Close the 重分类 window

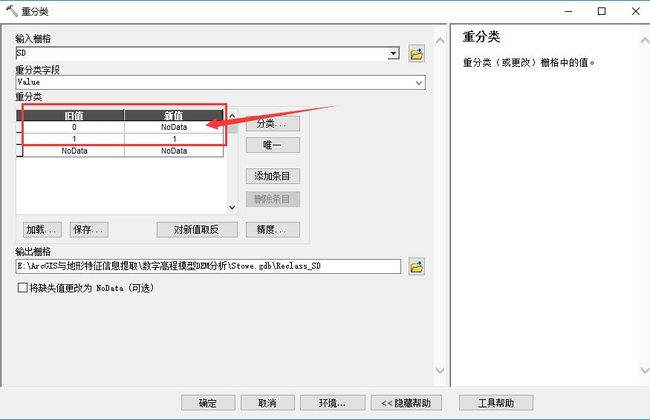[635, 11]
